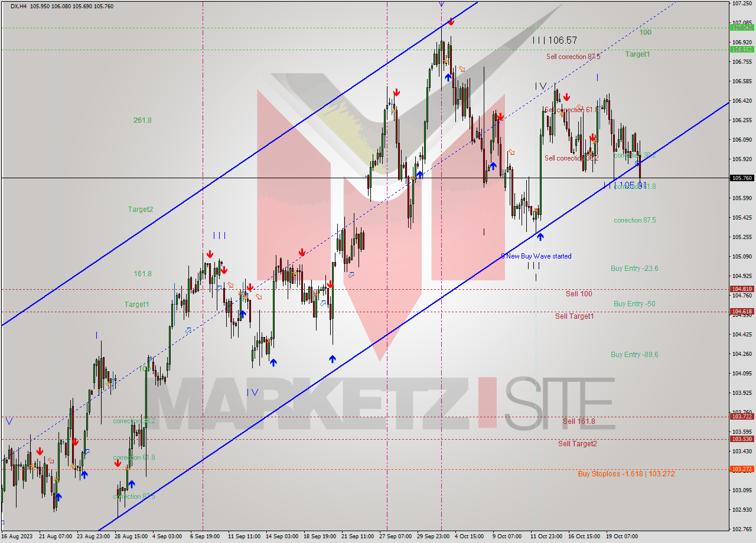Click the red 103.530 price tag
This screenshot has width=756, height=543.
[742, 439]
